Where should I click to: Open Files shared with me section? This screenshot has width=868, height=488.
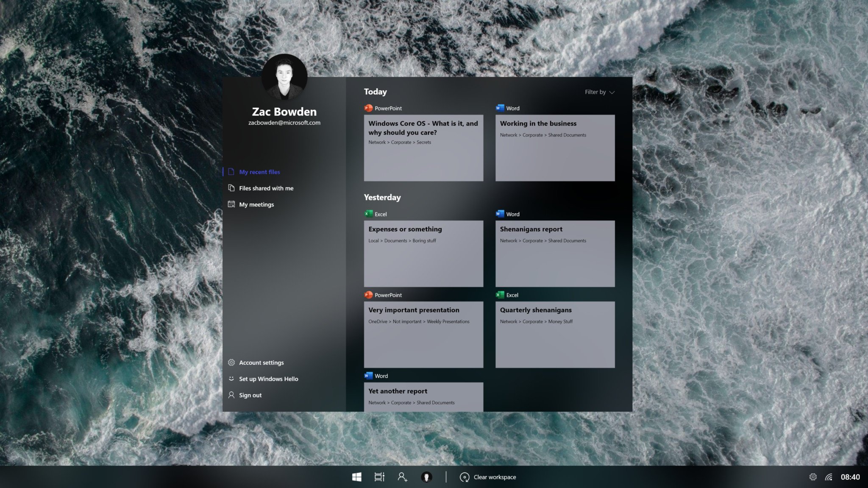(266, 188)
